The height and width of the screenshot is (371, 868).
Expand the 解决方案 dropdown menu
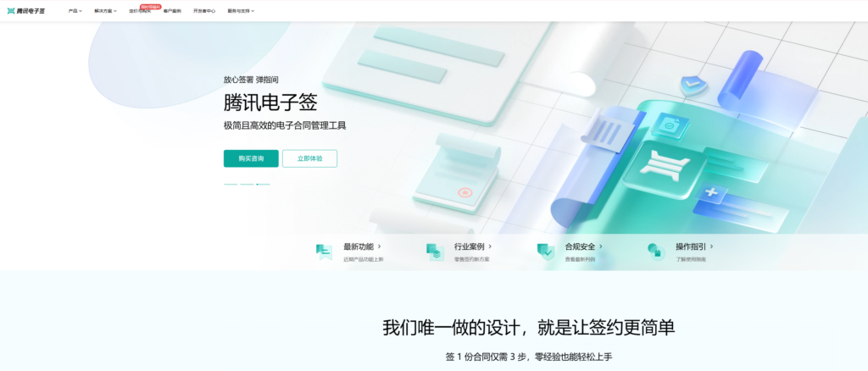click(105, 11)
